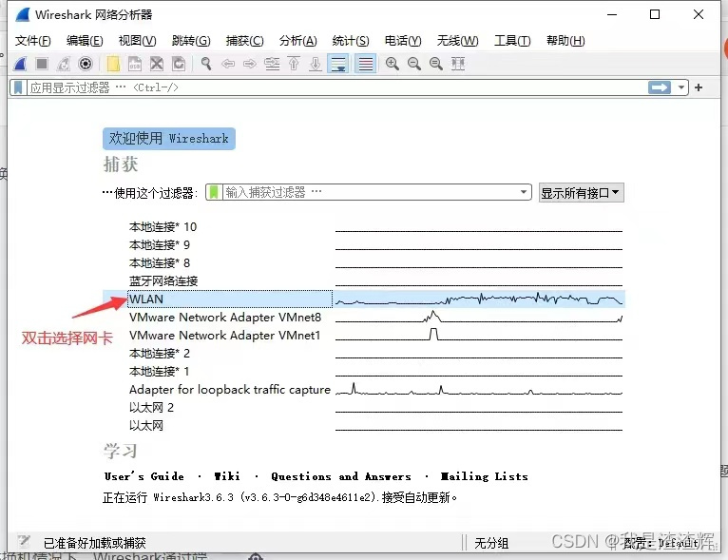728x560 pixels.
Task: Open the Mailing Lists link
Action: point(485,476)
